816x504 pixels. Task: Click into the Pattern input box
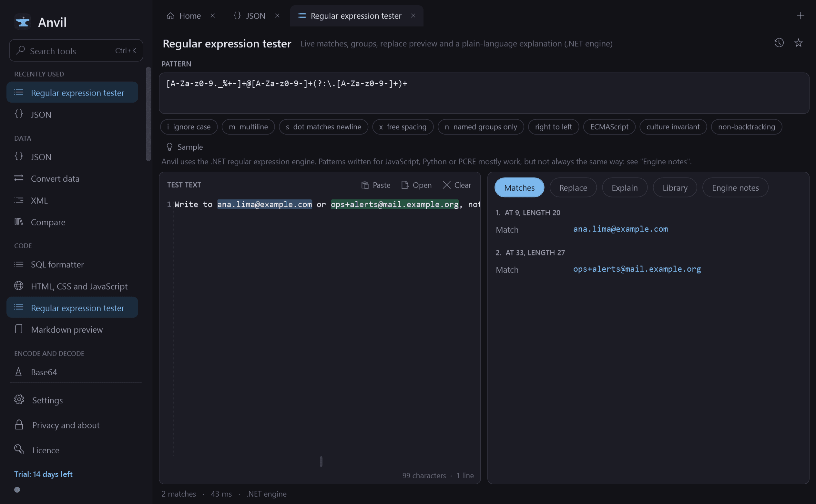pos(484,93)
